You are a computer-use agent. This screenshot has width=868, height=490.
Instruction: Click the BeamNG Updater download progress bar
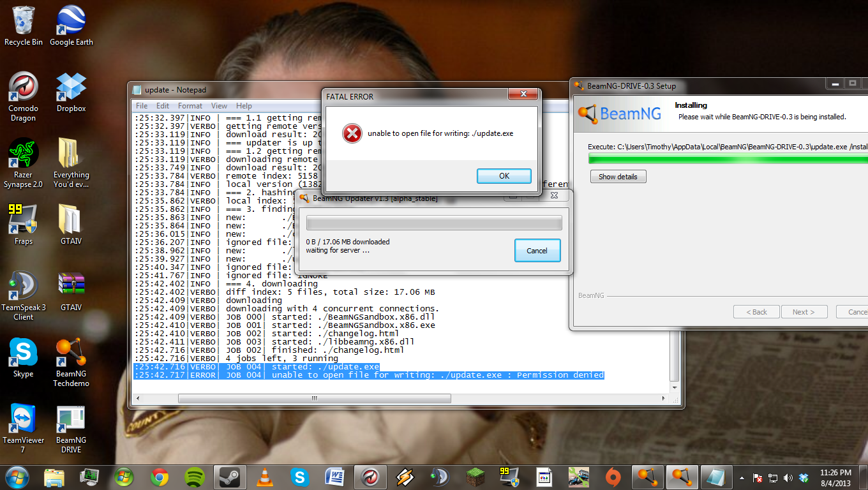(x=434, y=223)
